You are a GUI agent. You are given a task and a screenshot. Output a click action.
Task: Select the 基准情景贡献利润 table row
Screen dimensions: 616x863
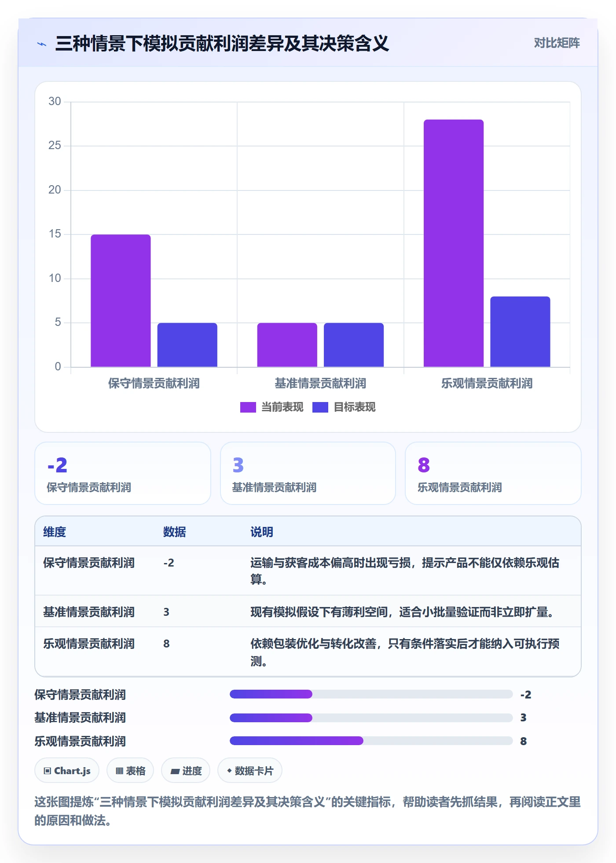click(308, 611)
